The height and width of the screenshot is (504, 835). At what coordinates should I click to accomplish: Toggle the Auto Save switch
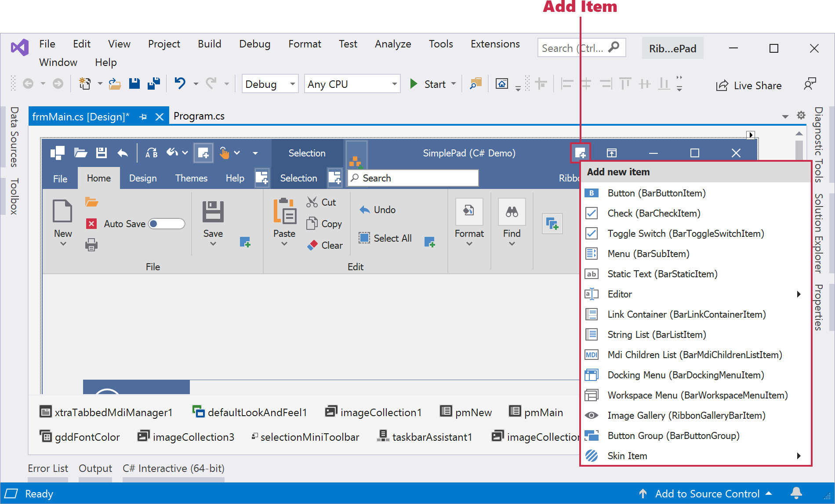point(167,224)
